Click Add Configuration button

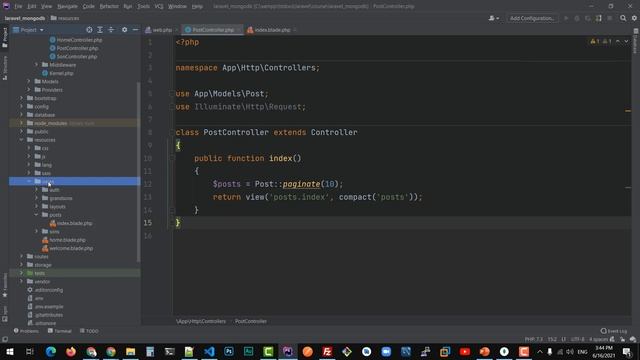pos(532,18)
